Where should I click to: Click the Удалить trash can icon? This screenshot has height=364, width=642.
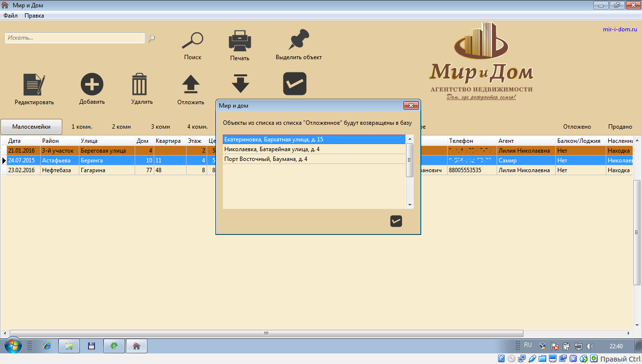(140, 84)
